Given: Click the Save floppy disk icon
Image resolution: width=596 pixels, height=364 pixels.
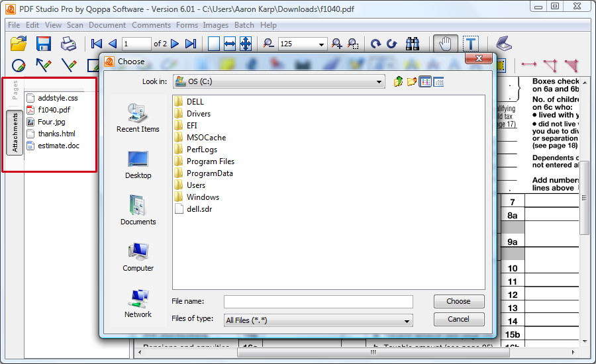Looking at the screenshot, I should [43, 44].
